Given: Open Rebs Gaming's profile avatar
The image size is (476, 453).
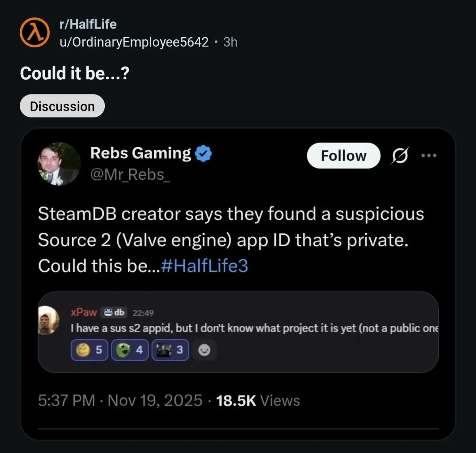Looking at the screenshot, I should pyautogui.click(x=59, y=164).
